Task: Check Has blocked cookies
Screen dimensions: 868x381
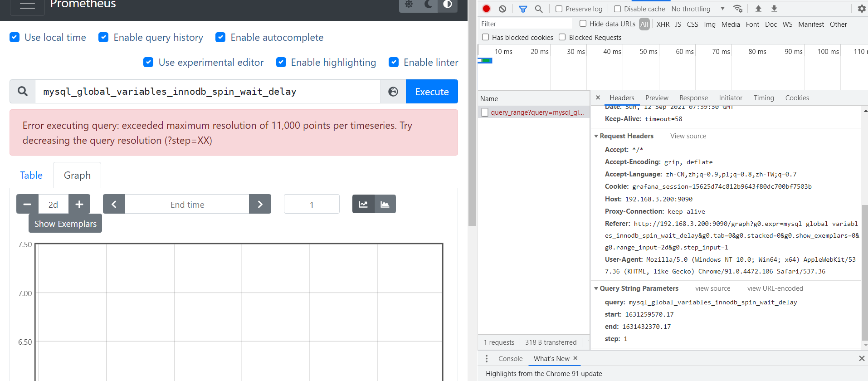Action: tap(486, 37)
